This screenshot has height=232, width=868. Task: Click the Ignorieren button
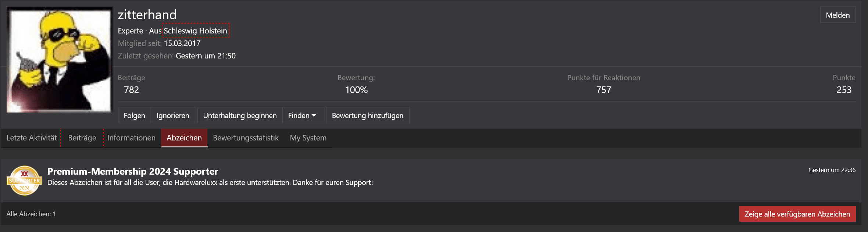(x=173, y=115)
